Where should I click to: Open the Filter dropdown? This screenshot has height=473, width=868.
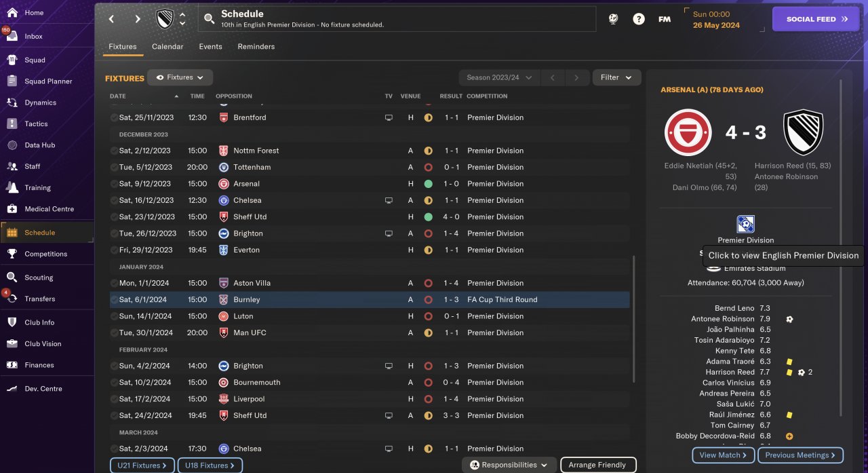click(x=616, y=77)
